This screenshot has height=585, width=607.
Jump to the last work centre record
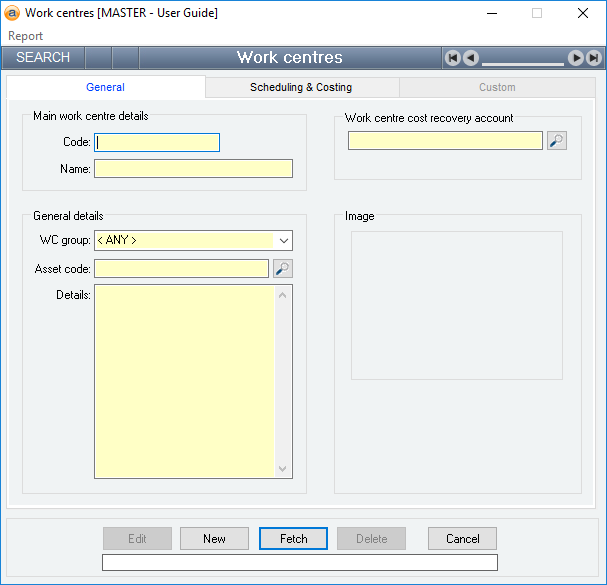[593, 58]
